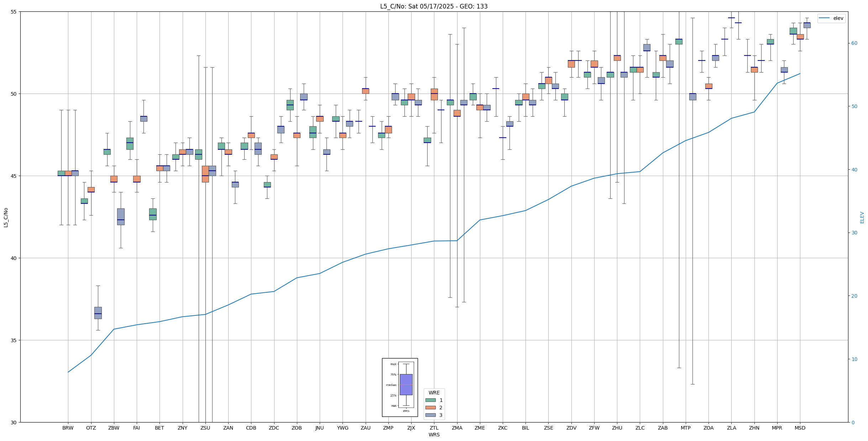
Task: Click the blue-gray WRE 3 legend swatch
Action: coord(430,415)
